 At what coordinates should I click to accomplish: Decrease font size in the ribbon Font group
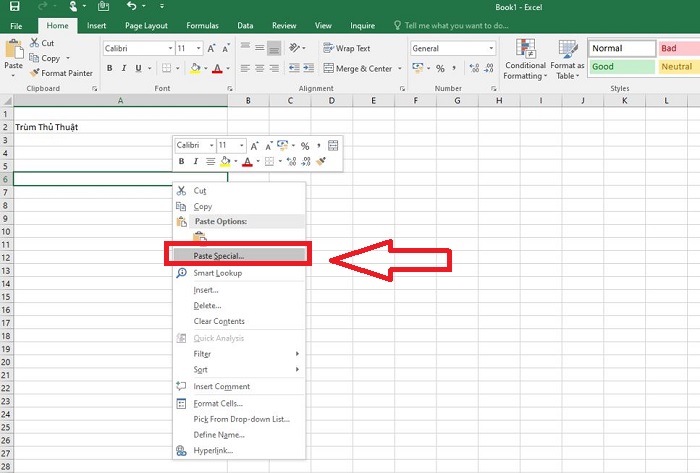pos(226,48)
